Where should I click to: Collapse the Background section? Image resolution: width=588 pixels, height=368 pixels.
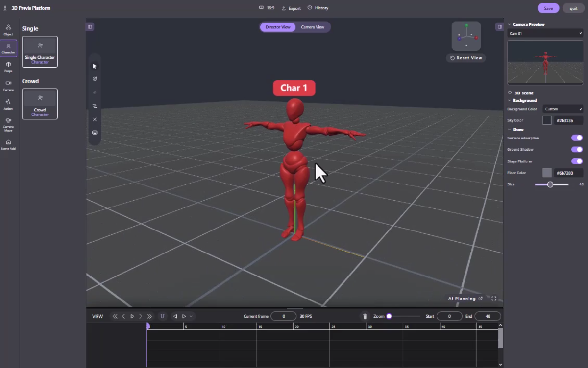pos(510,100)
